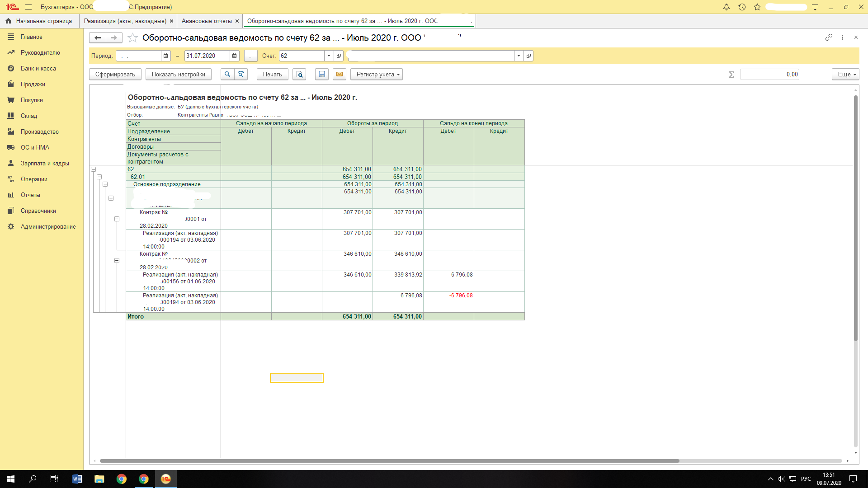Viewport: 868px width, 488px height.
Task: Open calendar picker for end date 31.07.2020
Action: point(234,56)
